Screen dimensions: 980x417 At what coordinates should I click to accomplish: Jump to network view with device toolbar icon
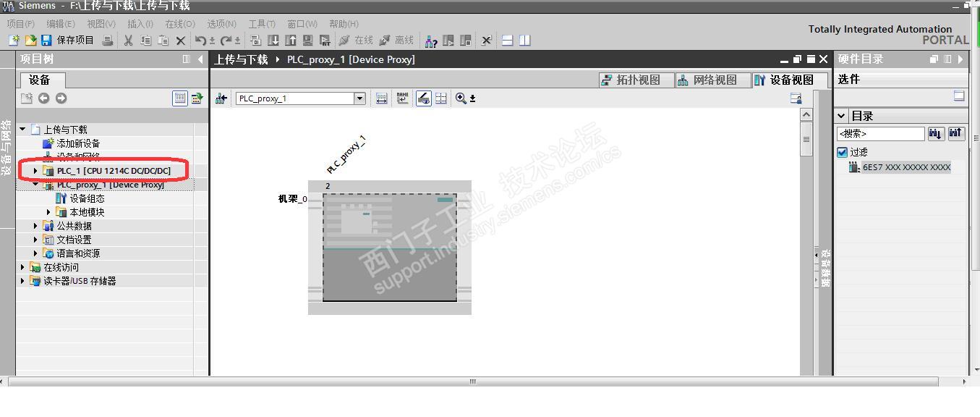[x=221, y=98]
